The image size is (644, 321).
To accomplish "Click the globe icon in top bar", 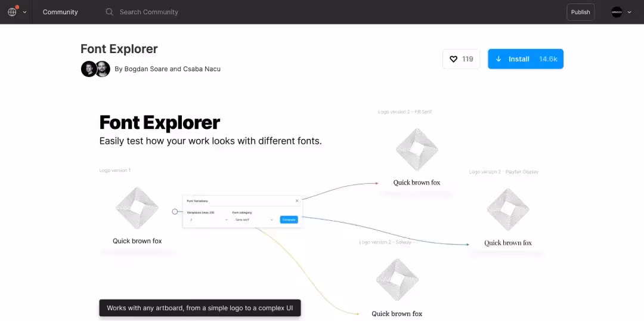I will click(x=12, y=12).
